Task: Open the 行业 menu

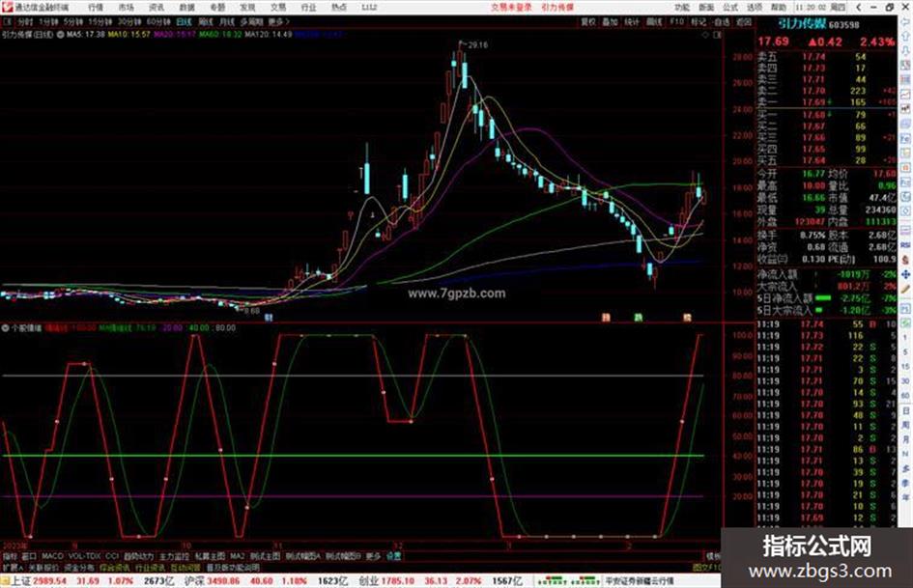Action: point(308,7)
